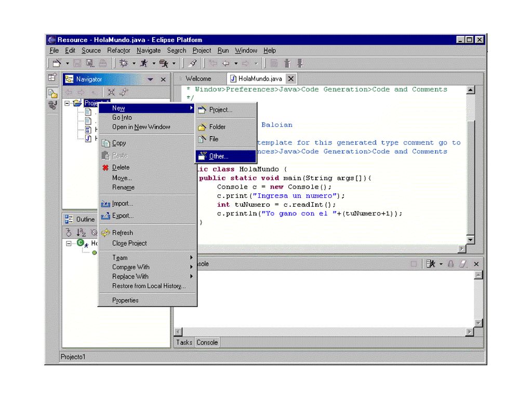
Task: Click the Print toolbar icon
Action: point(102,63)
